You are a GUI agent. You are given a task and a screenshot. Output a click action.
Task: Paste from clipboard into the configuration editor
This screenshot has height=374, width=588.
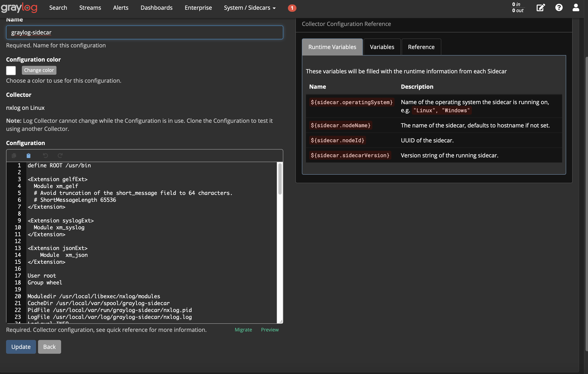point(29,155)
